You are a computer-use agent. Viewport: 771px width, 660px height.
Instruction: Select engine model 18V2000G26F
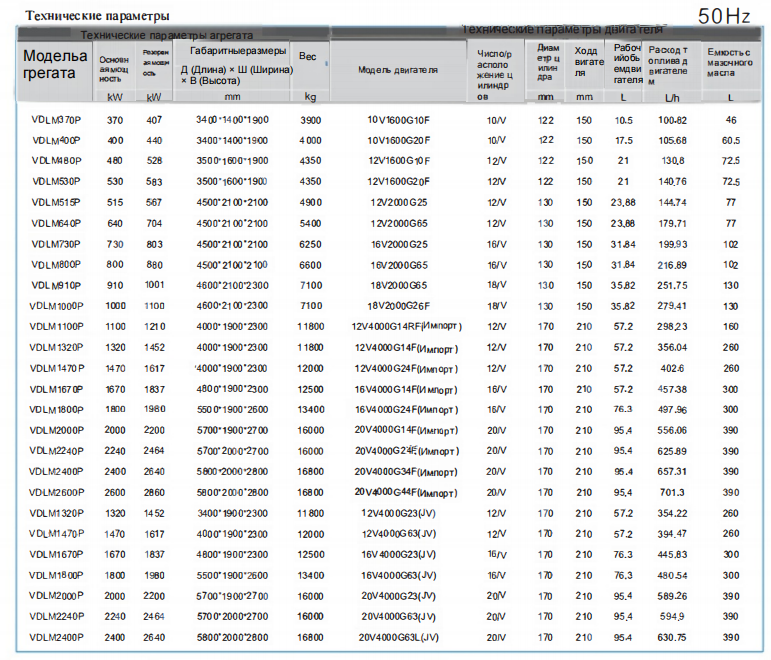398,306
